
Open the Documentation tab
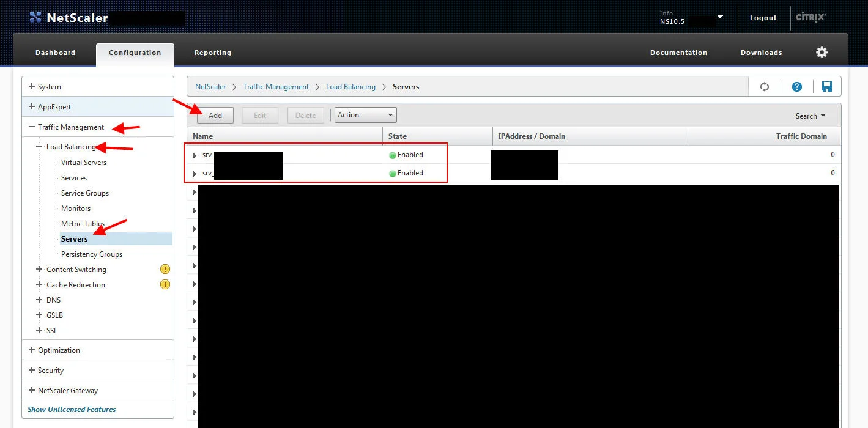[679, 53]
